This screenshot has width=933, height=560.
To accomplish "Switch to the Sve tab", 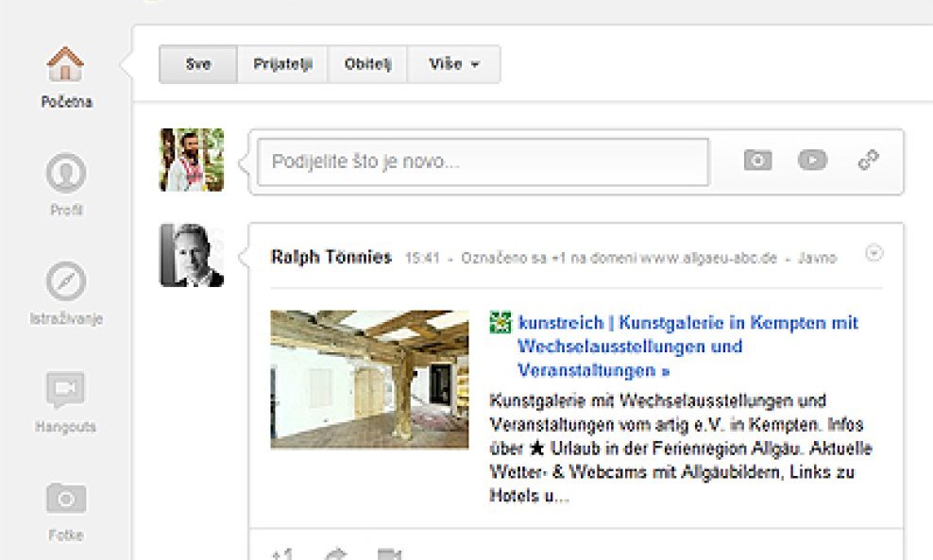I will (196, 64).
